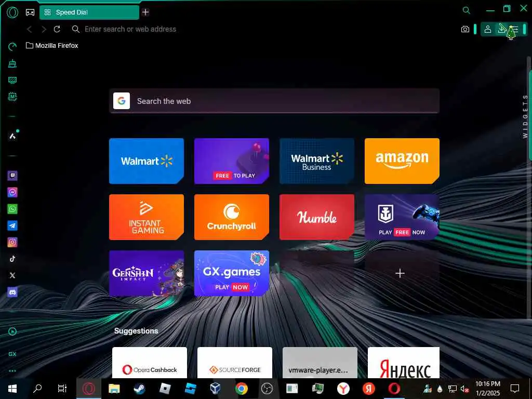Open the Opera GX main menu logo
The height and width of the screenshot is (399, 532).
[12, 12]
